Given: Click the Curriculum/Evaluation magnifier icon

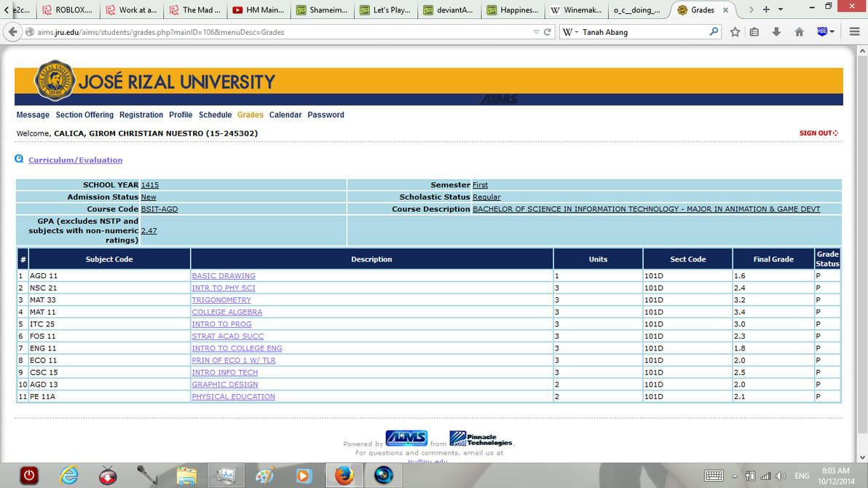Looking at the screenshot, I should (x=19, y=159).
